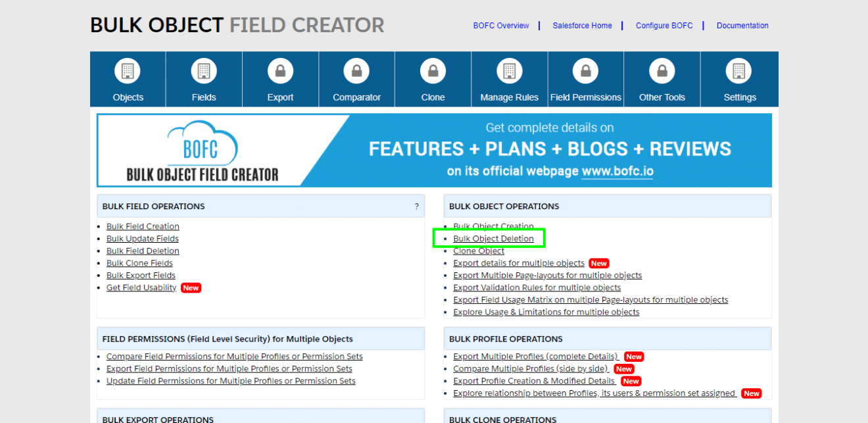
Task: Select the Objects toolbar icon
Action: coord(128,70)
